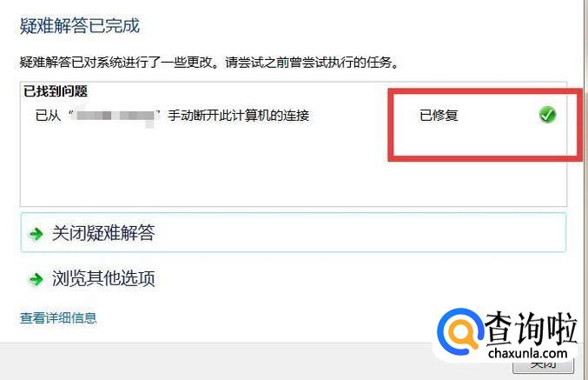Click the 查询啦 magnifier logo icon

(459, 332)
